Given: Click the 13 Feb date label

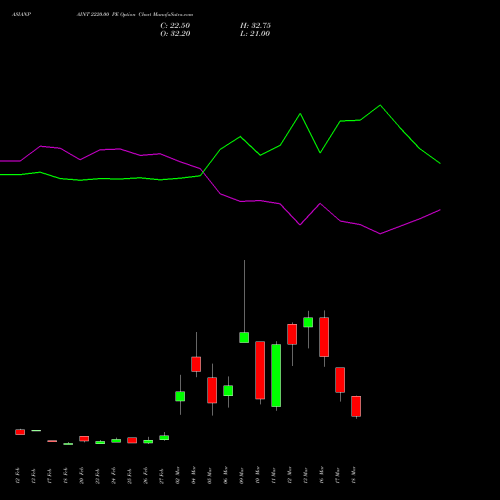Looking at the screenshot, I should [34, 475].
